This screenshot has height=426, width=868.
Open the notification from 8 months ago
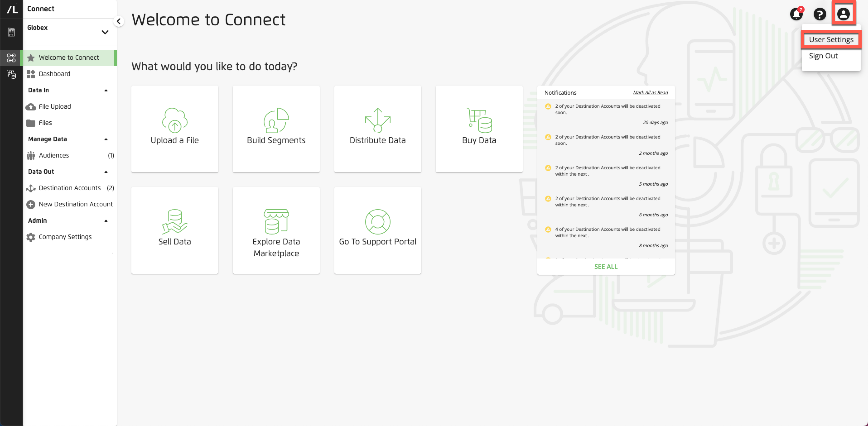[x=606, y=237]
